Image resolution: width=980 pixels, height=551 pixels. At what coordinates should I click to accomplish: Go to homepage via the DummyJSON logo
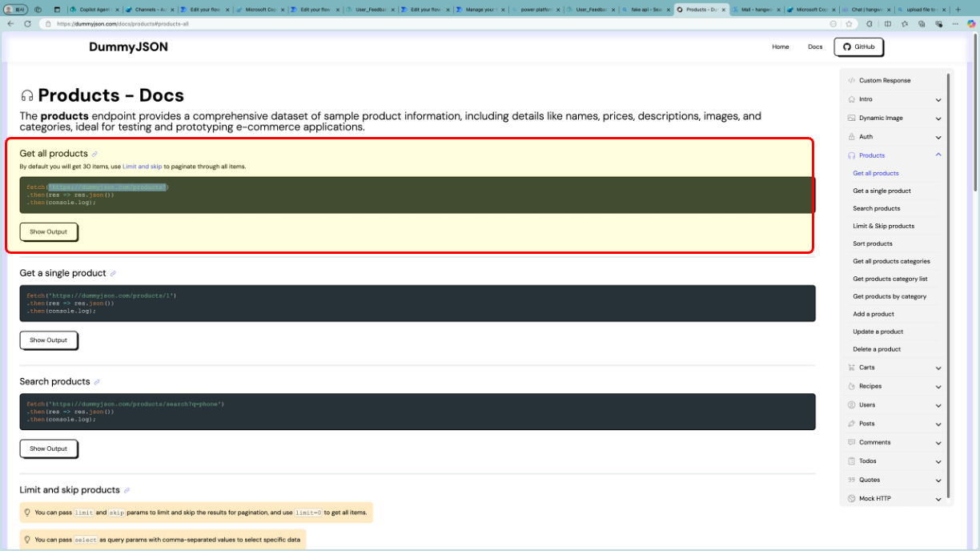(129, 47)
